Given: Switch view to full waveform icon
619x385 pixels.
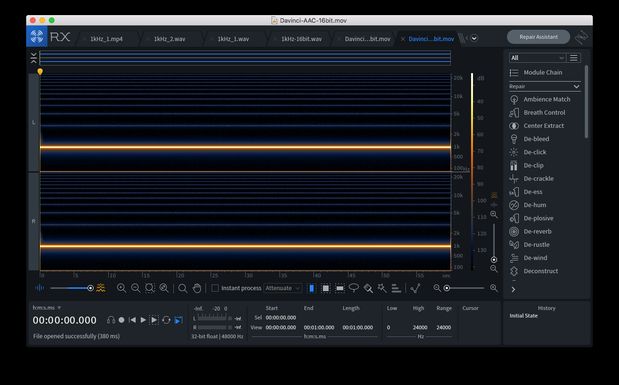Looking at the screenshot, I should pyautogui.click(x=39, y=288).
